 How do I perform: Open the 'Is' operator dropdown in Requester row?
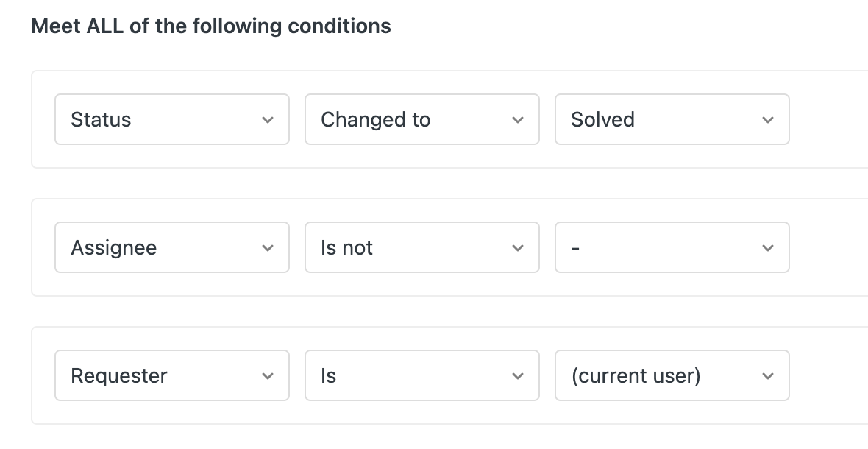(x=421, y=375)
